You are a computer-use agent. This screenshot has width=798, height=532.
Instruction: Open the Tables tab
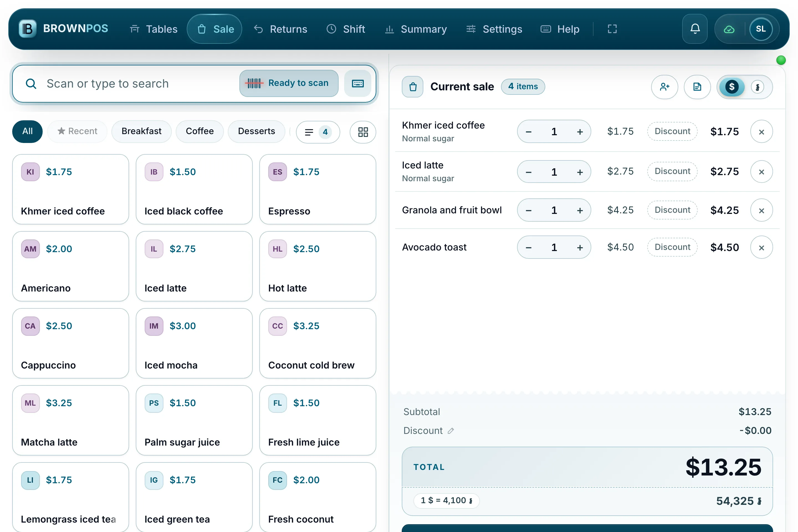(x=153, y=29)
